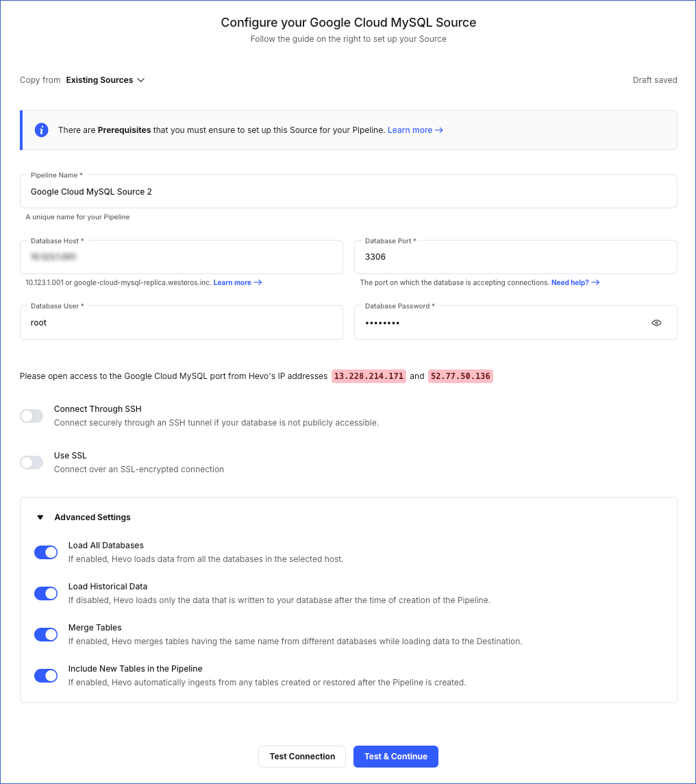Click the Test & Continue button
The image size is (696, 784).
point(395,756)
